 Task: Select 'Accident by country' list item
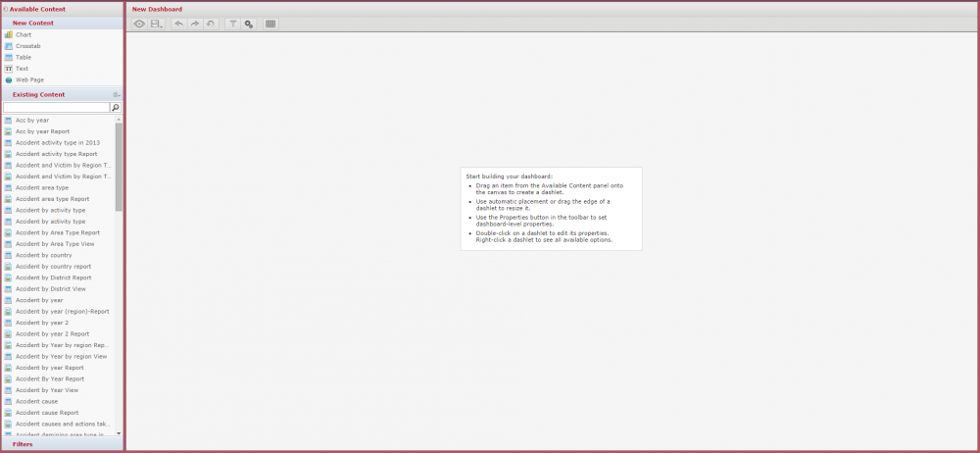(43, 255)
